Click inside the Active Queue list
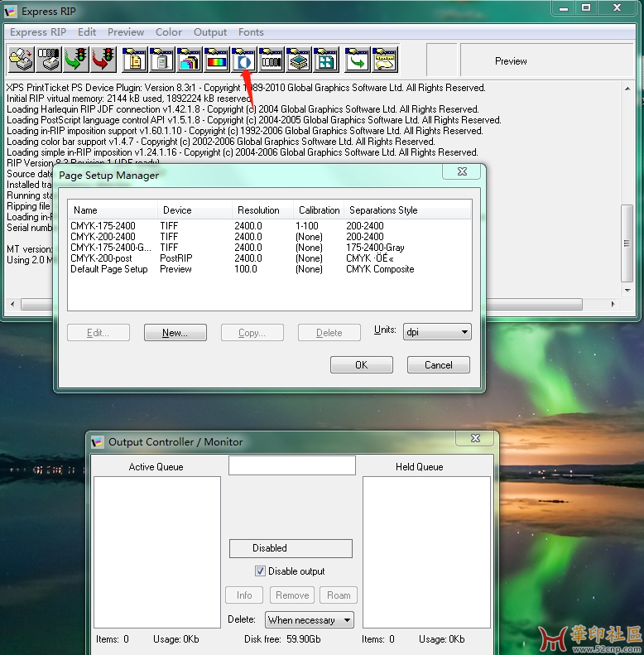The image size is (644, 655). coord(157,551)
